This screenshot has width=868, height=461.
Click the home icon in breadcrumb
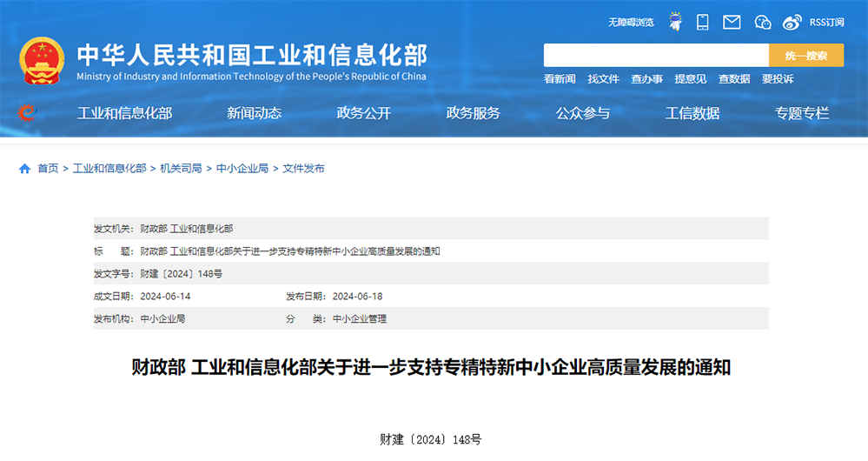[x=24, y=169]
